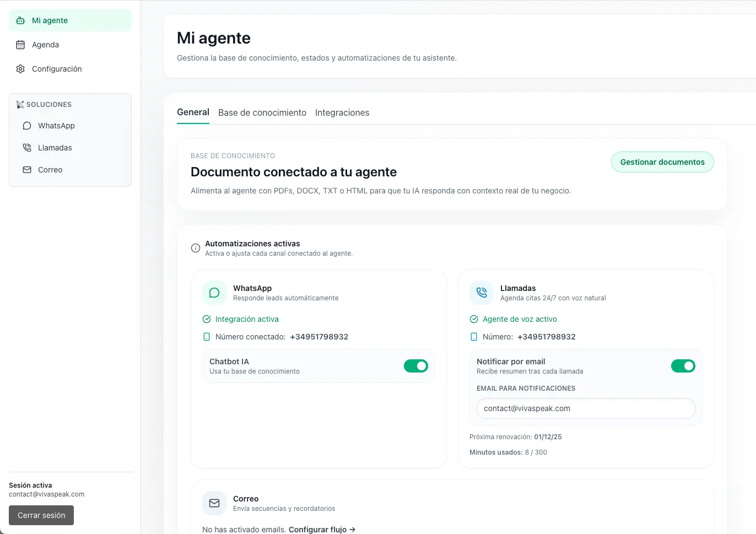Click the WhatsApp chat bubble sidebar icon
This screenshot has height=534, width=756.
tap(27, 126)
